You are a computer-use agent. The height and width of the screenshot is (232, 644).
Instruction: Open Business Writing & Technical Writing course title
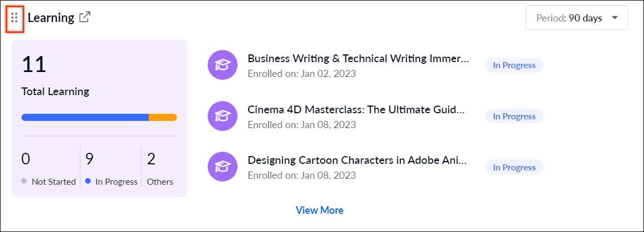358,59
